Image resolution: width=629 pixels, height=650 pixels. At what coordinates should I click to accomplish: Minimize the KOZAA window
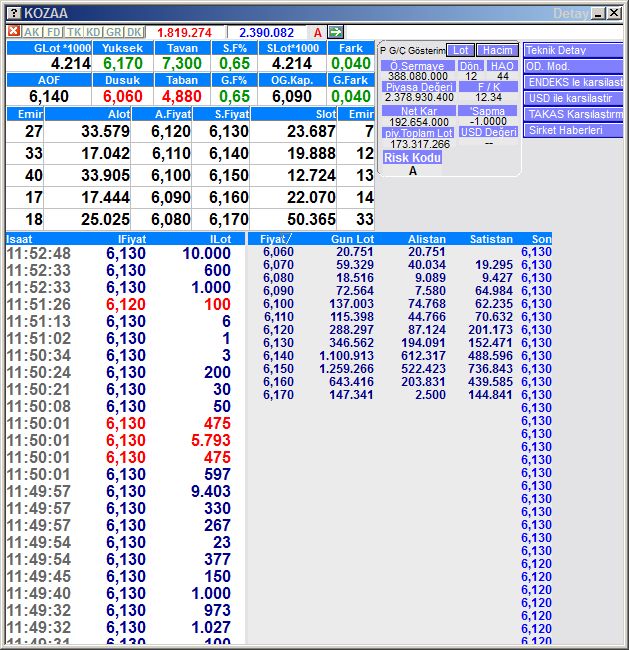pos(598,13)
